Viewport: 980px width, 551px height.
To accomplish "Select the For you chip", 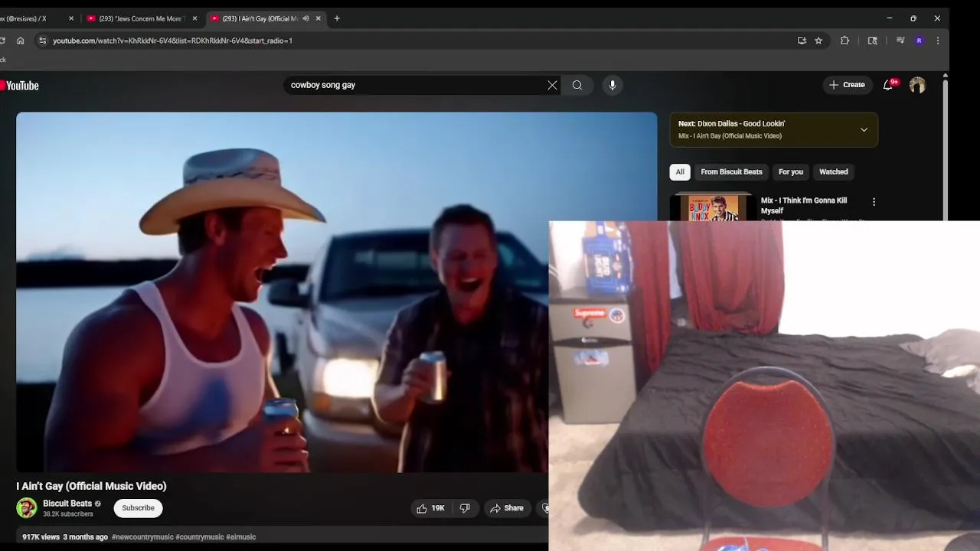I will [x=791, y=172].
